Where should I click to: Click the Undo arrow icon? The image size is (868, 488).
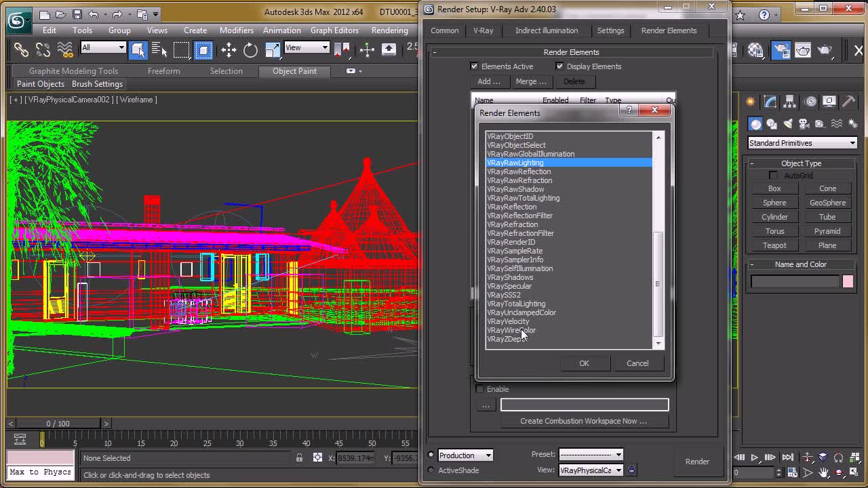click(94, 14)
